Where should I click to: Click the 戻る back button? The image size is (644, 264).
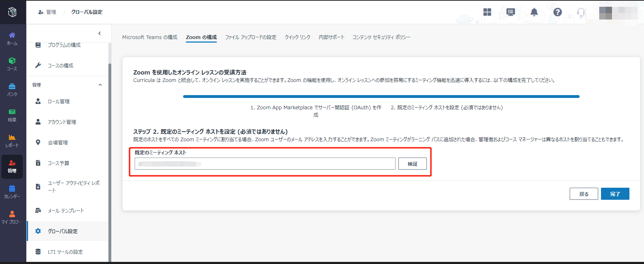[x=584, y=194]
